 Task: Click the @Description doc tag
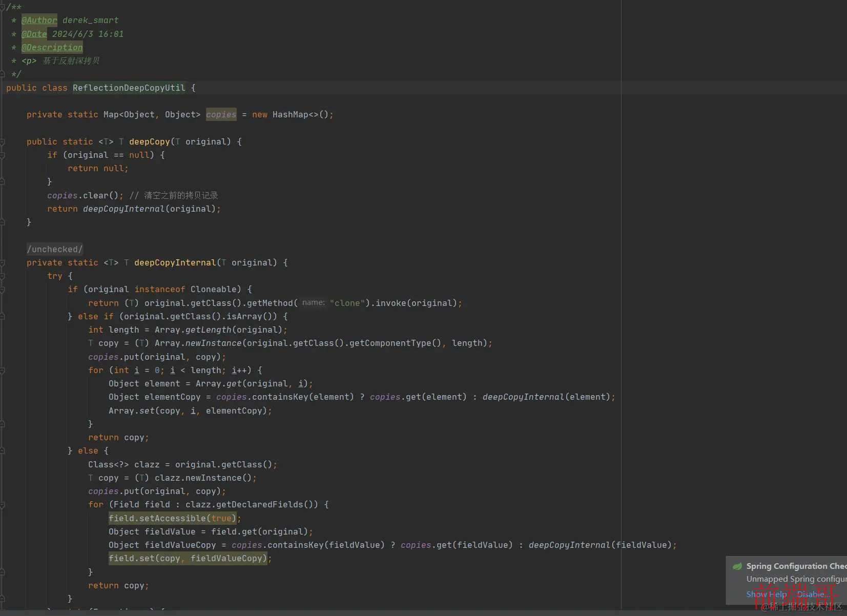click(52, 47)
